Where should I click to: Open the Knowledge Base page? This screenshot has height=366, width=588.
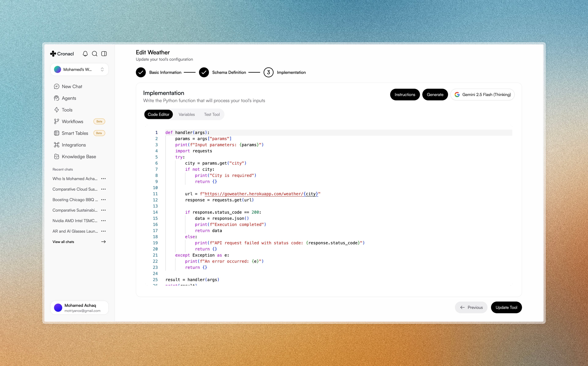(79, 157)
